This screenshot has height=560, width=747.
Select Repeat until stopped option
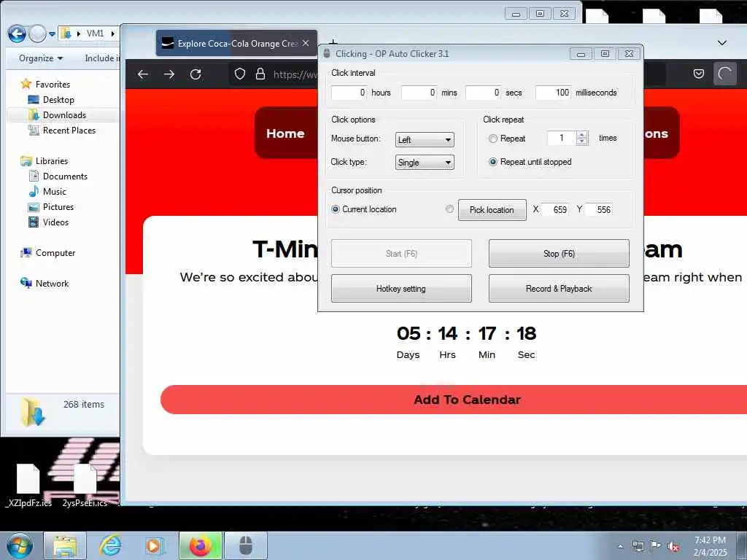pyautogui.click(x=493, y=162)
